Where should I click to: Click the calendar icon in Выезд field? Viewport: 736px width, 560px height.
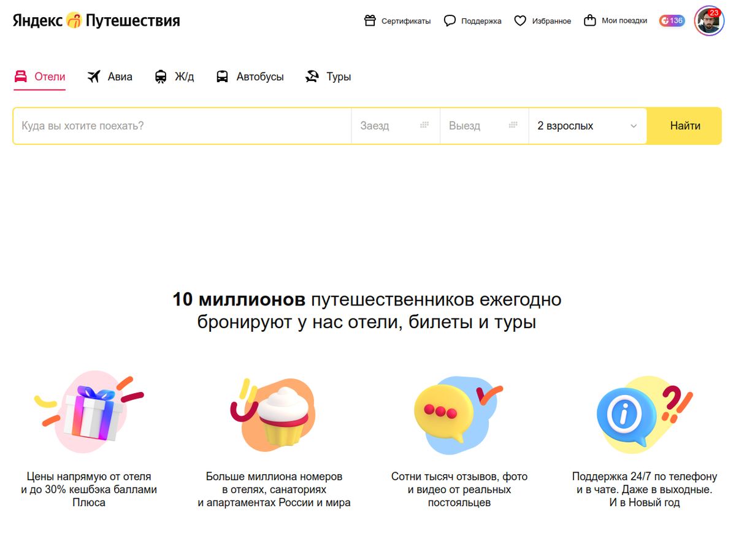513,125
